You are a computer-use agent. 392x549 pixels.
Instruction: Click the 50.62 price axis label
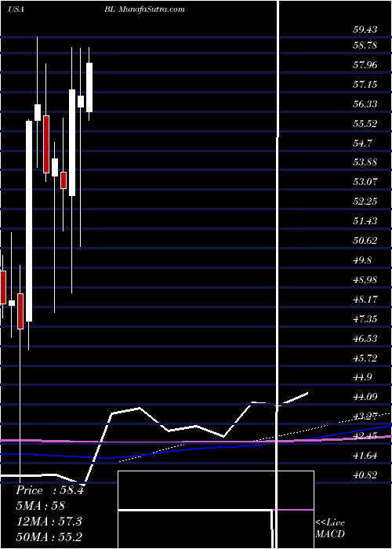point(365,241)
